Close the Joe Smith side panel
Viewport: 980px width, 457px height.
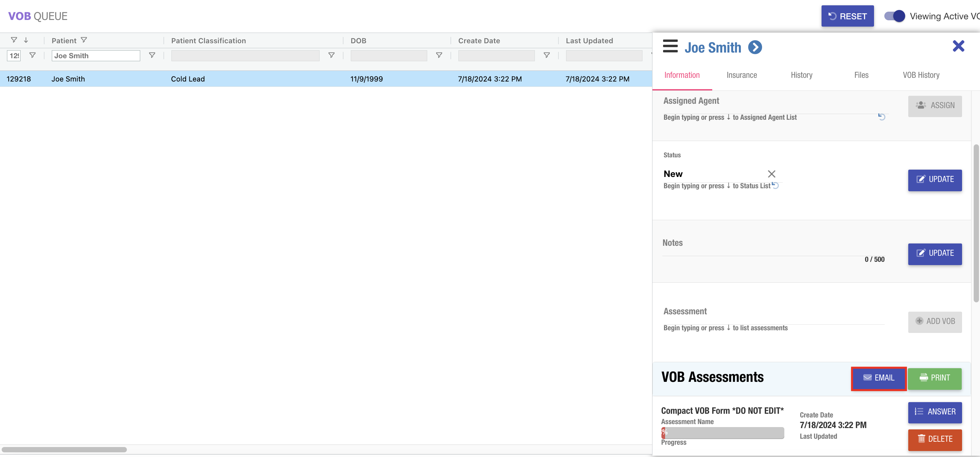(958, 46)
